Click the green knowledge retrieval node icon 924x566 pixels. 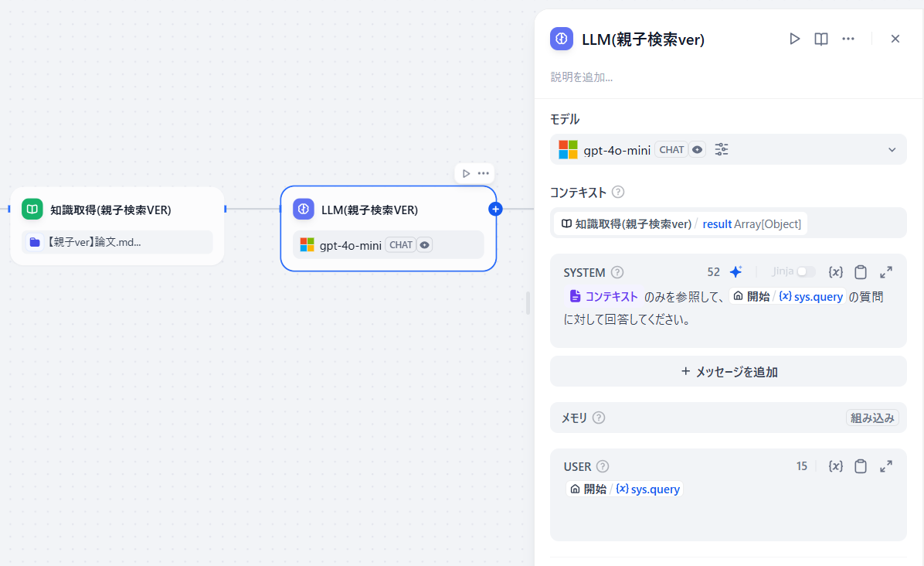[32, 209]
